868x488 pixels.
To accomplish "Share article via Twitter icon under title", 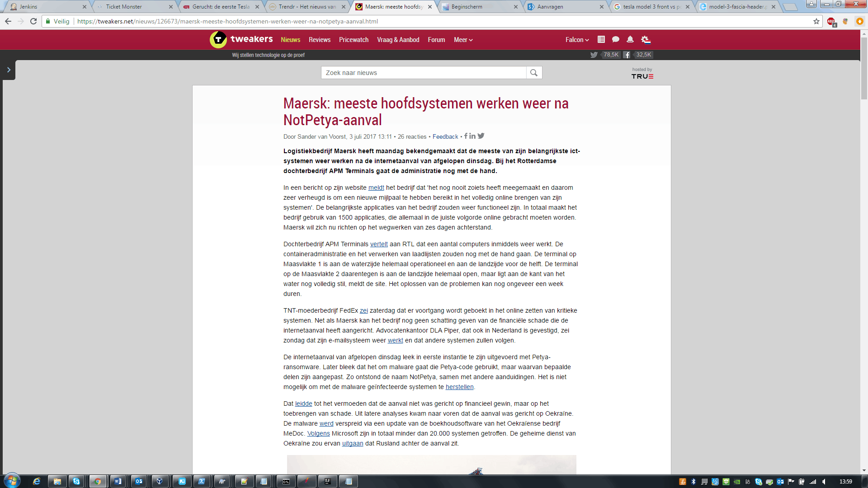I will tap(481, 136).
